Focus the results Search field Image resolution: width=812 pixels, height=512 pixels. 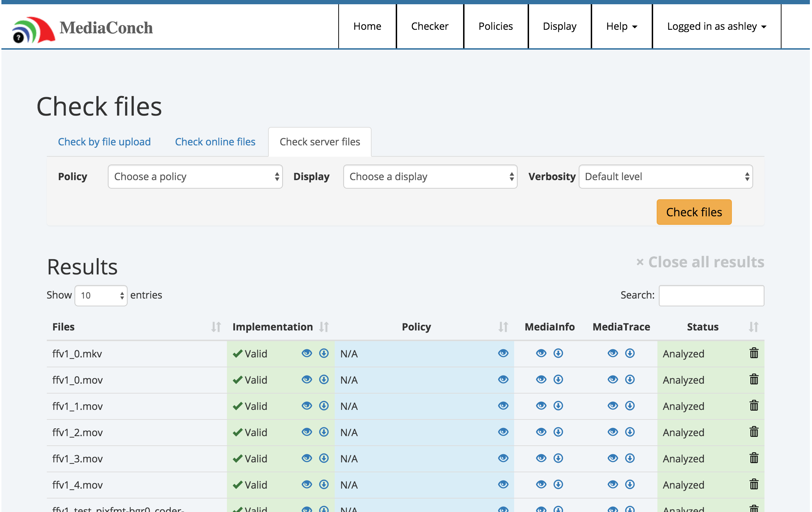711,295
